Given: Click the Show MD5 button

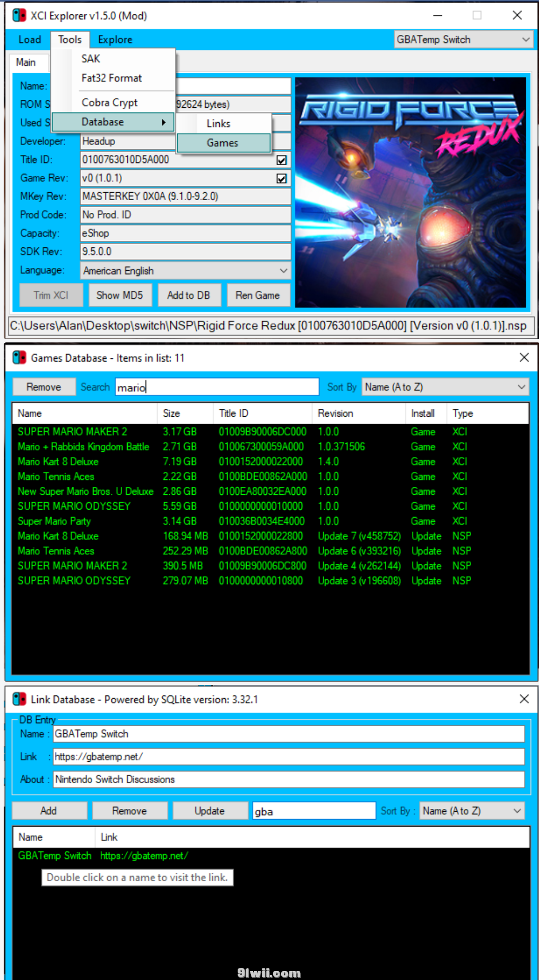Looking at the screenshot, I should click(x=120, y=295).
